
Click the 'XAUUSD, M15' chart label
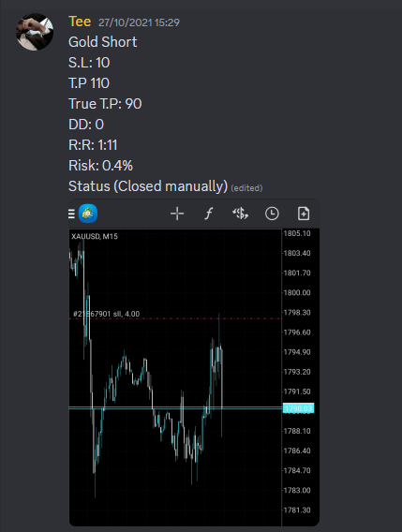pos(95,236)
